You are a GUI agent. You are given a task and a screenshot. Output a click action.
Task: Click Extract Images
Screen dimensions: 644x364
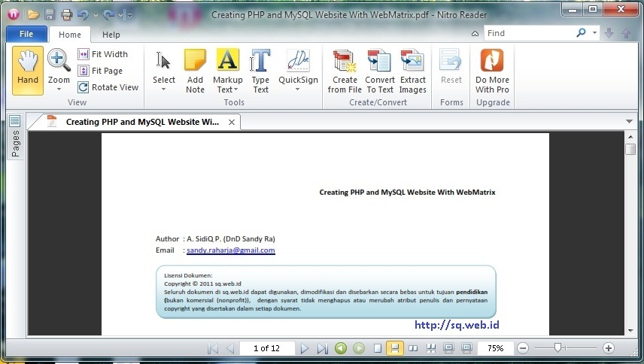(413, 71)
